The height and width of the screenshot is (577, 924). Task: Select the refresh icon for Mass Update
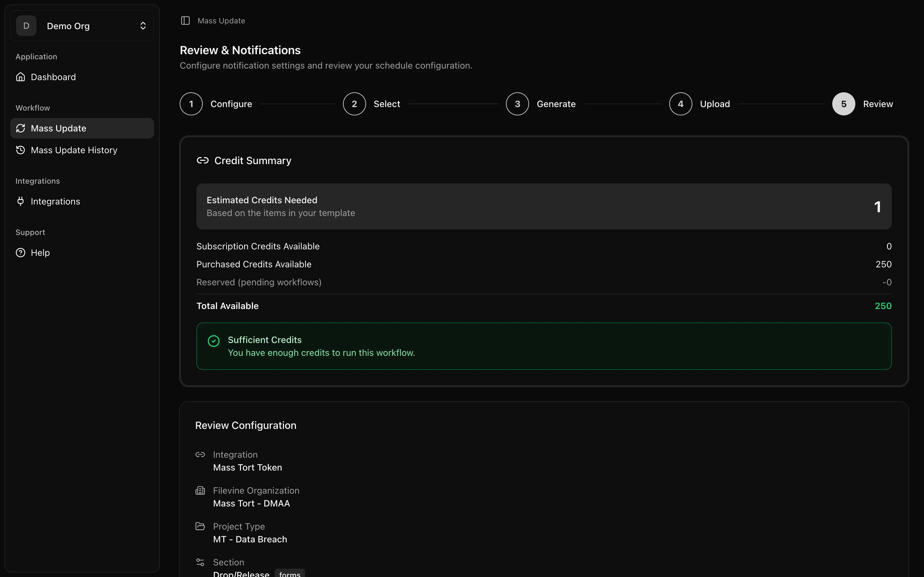tap(21, 128)
